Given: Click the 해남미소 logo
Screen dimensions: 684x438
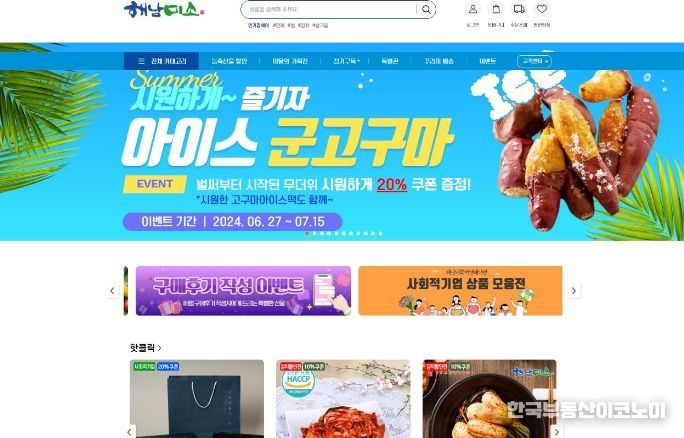Looking at the screenshot, I should [164, 10].
